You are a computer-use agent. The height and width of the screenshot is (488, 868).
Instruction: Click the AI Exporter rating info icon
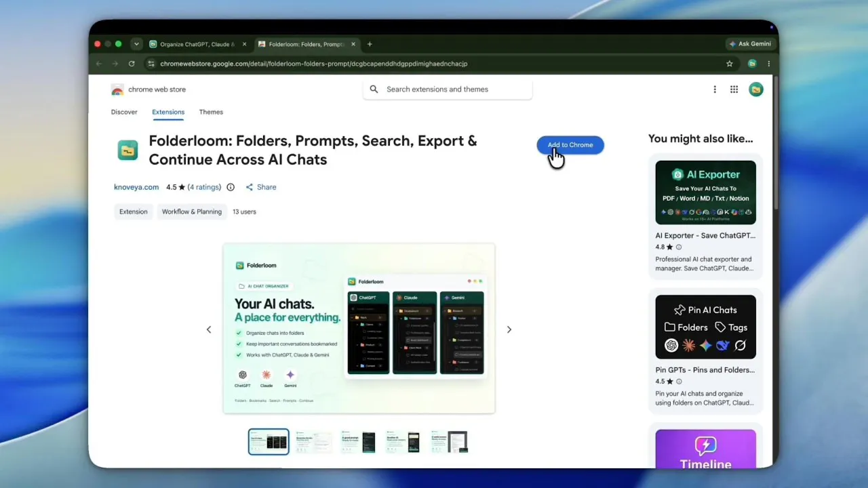coord(679,247)
